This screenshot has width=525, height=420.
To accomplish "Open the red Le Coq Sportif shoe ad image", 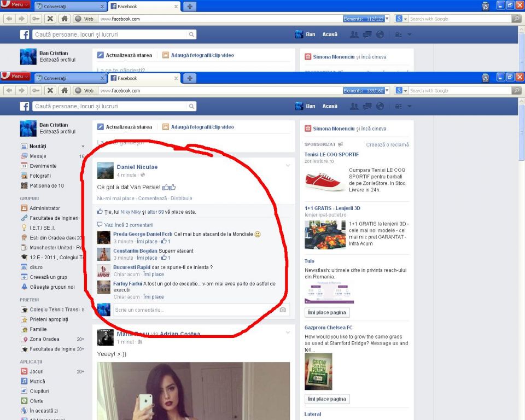I will (324, 179).
